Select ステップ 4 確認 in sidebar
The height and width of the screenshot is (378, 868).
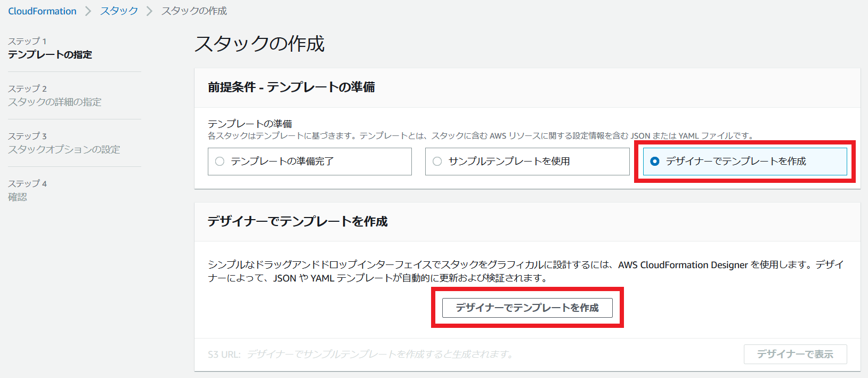point(27,190)
